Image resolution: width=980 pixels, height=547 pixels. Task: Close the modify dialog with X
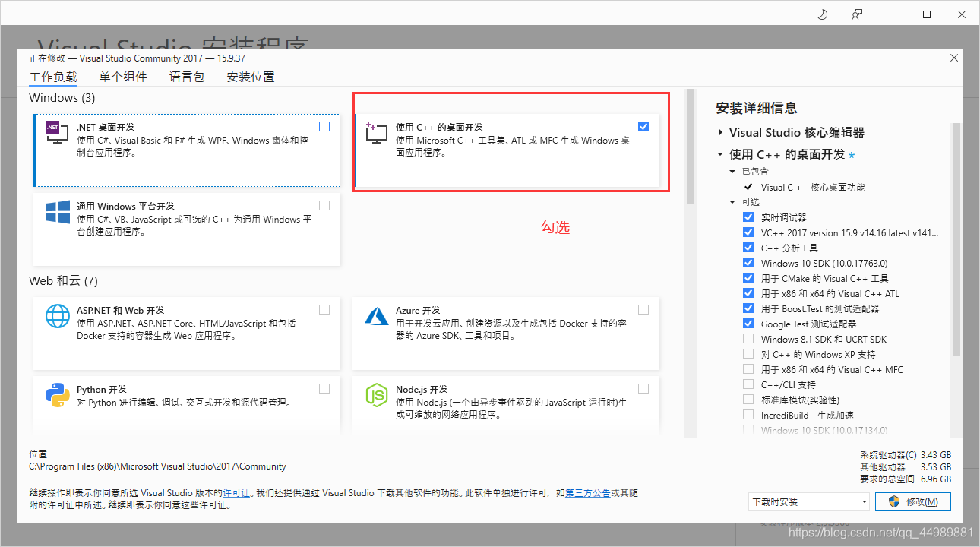coord(953,58)
